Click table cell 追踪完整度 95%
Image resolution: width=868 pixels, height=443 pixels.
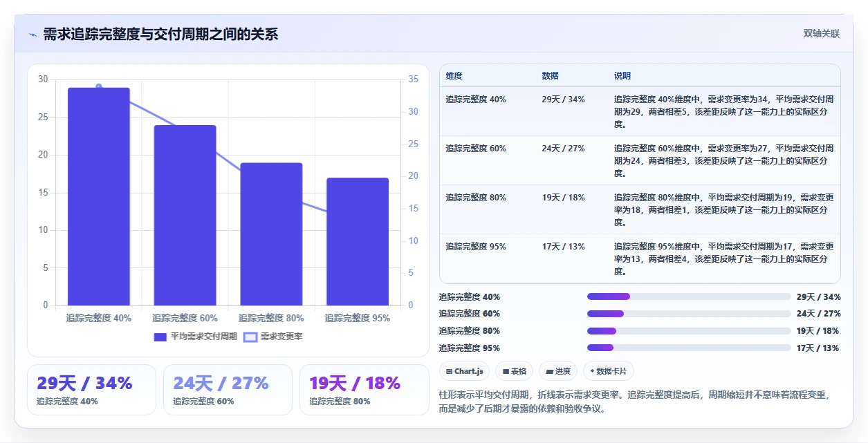click(x=476, y=247)
